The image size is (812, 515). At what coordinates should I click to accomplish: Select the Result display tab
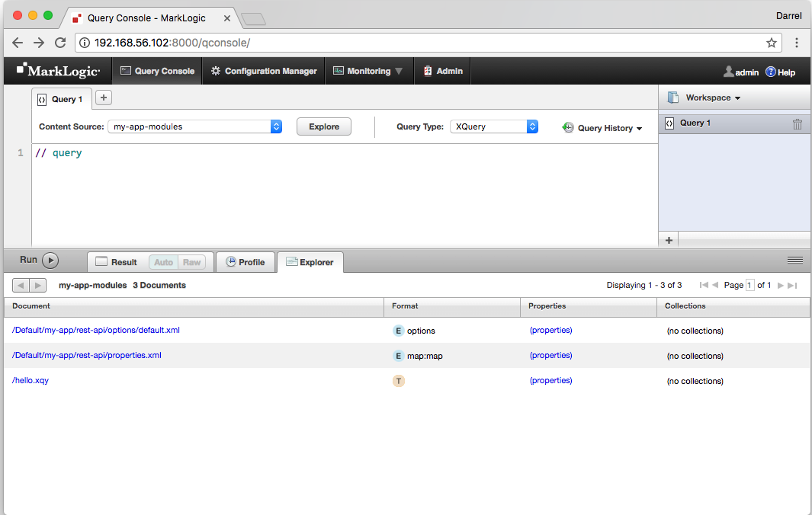point(123,261)
